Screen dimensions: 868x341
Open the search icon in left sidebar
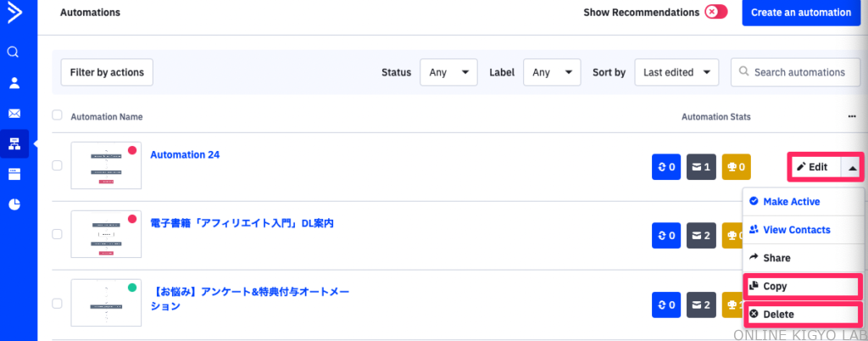pyautogui.click(x=14, y=53)
